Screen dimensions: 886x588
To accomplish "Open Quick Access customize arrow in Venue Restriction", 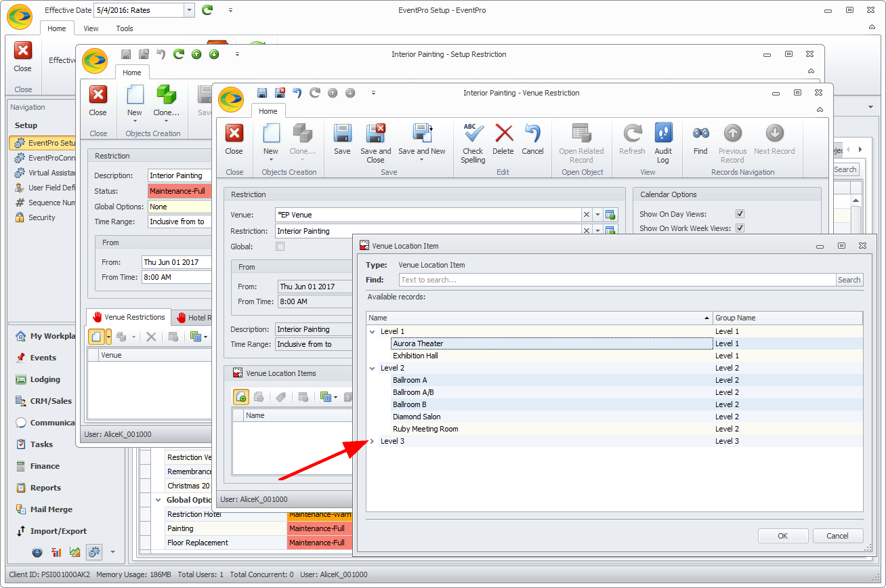I will pyautogui.click(x=373, y=93).
